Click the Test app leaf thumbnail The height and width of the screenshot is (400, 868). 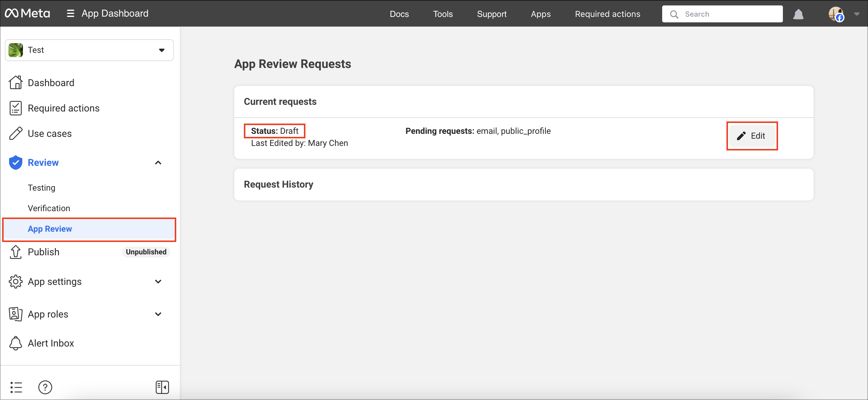pos(15,50)
